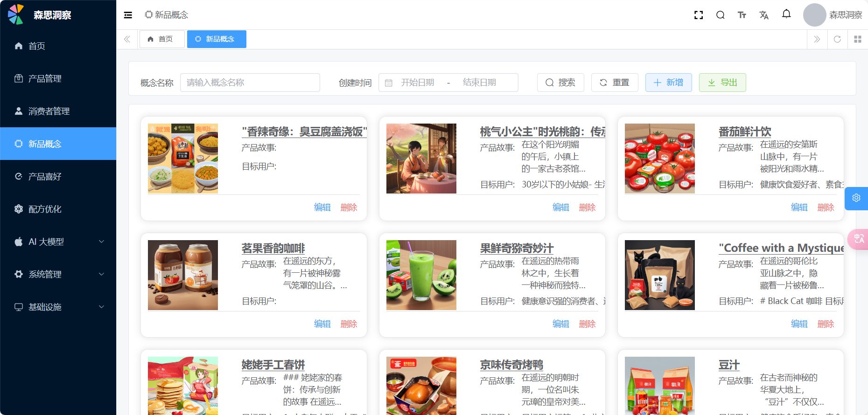Open 消费者管理 sidebar menu

point(58,111)
